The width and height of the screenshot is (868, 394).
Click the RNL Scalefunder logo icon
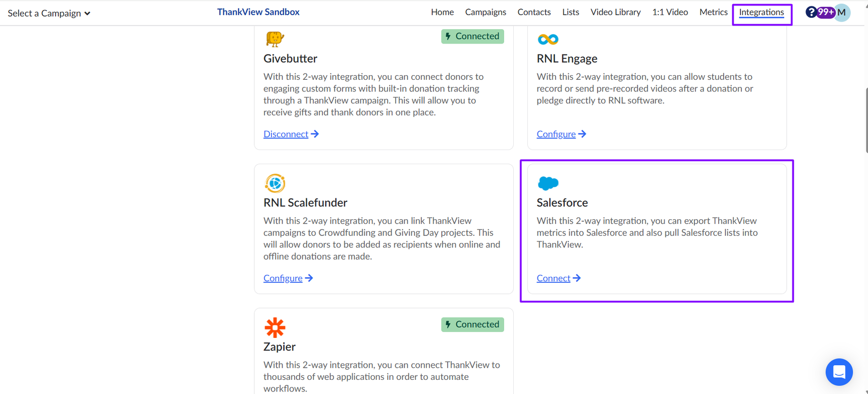[x=275, y=183]
